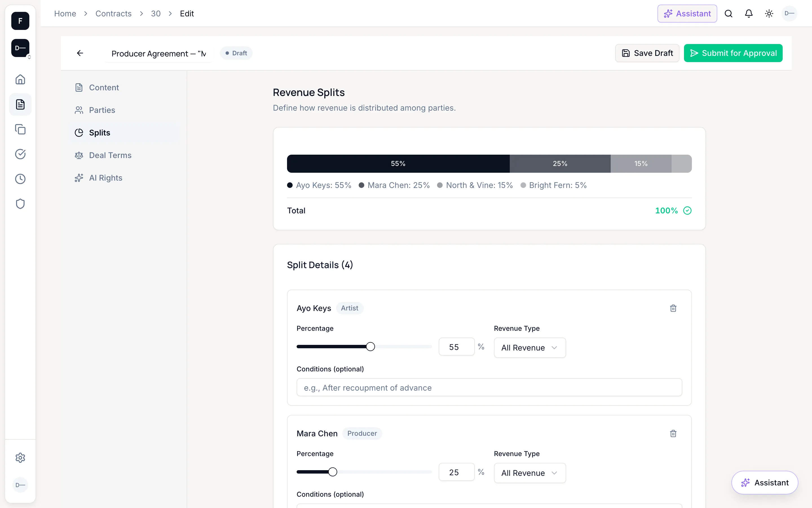Edit the contract title Producer Agreement field
The height and width of the screenshot is (508, 812).
click(159, 53)
